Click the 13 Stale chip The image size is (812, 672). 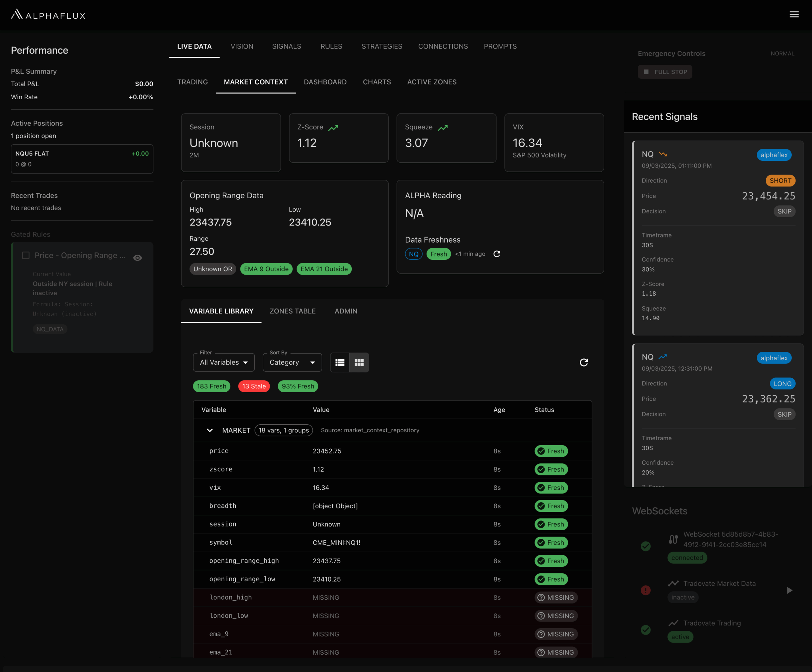254,386
